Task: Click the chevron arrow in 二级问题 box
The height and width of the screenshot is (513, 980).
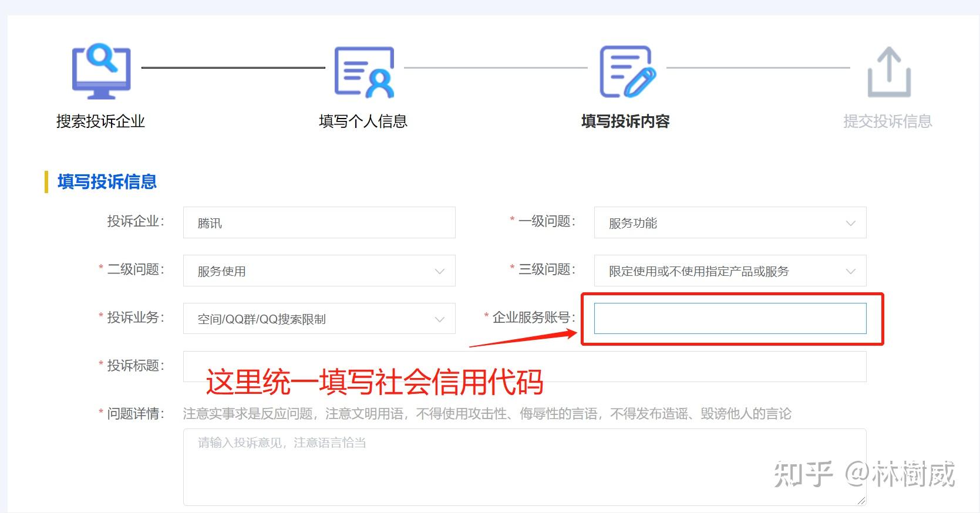Action: point(439,271)
